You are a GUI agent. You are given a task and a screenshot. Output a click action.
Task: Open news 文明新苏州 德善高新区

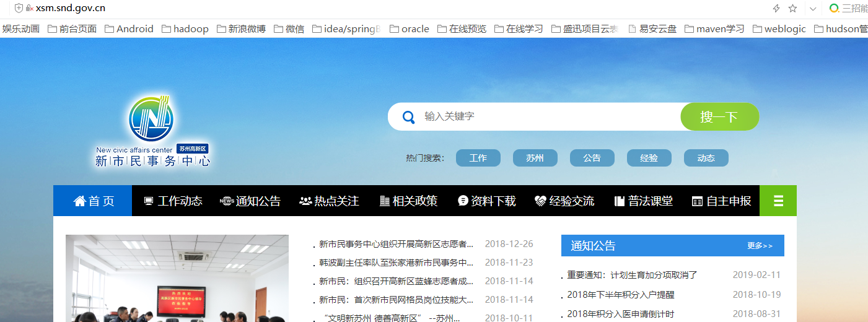coord(392,318)
